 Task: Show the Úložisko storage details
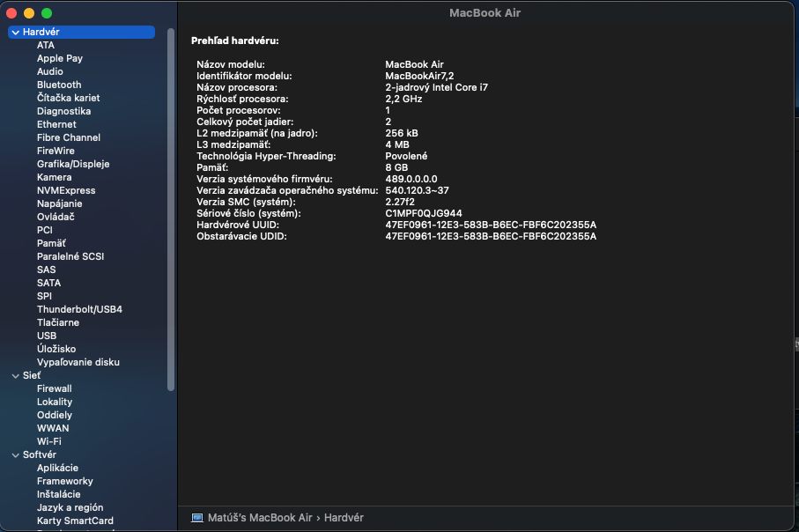tap(56, 349)
